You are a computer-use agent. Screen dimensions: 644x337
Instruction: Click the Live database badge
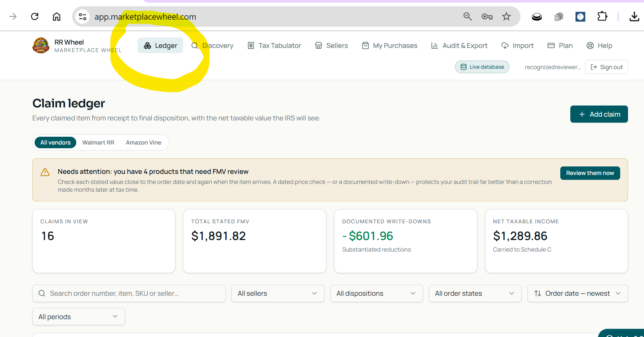[482, 67]
